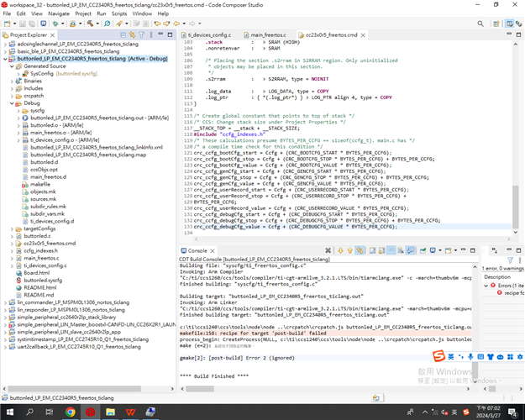Viewport: 525px width, 420px height.
Task: Jump to next error down arrow in console
Action: pos(340,250)
